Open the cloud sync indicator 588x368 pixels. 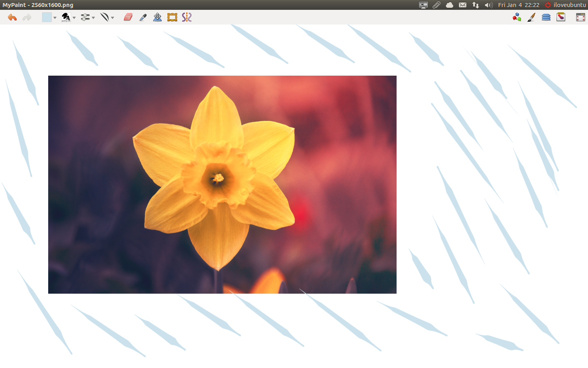450,5
